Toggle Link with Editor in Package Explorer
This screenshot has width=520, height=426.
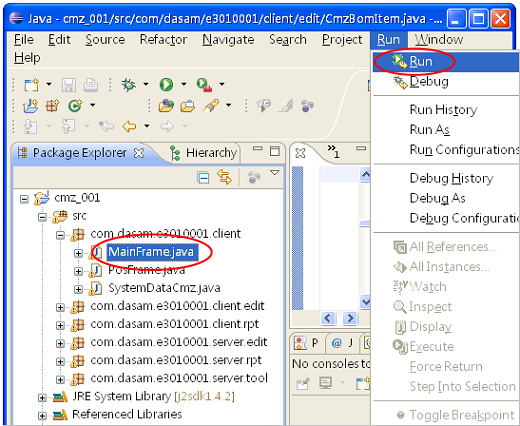click(x=225, y=177)
